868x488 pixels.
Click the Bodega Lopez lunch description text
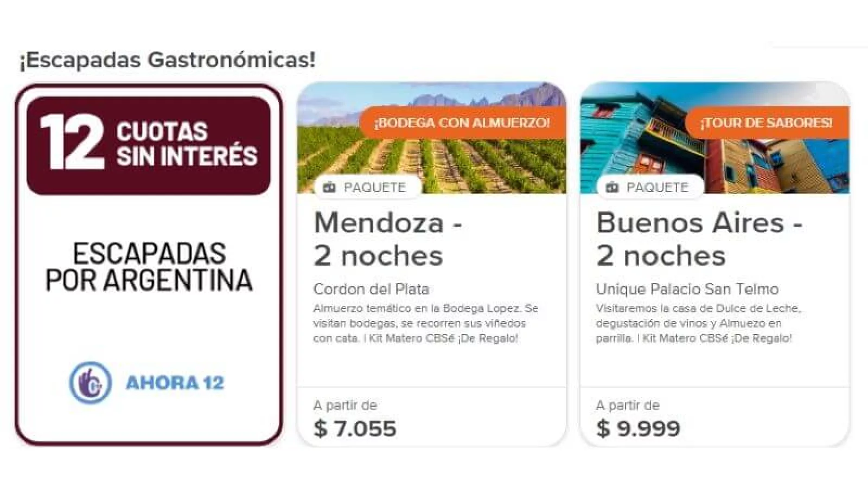425,323
